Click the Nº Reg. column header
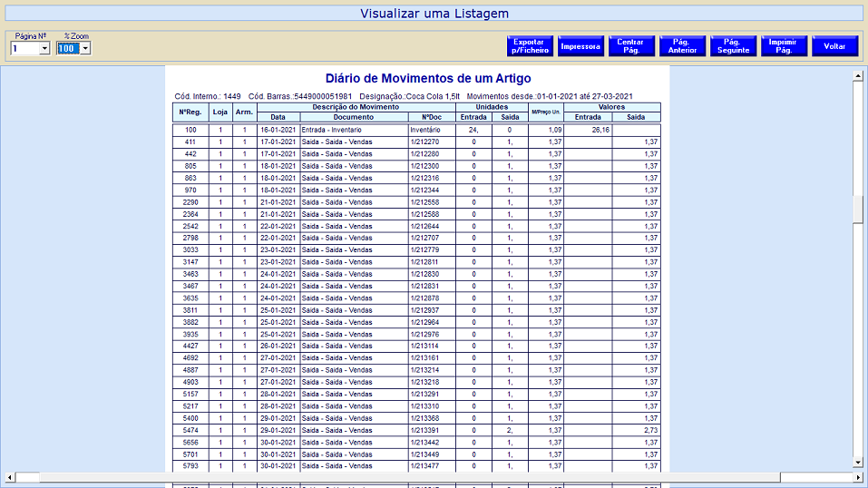Screen dimensions: 868x488 pyautogui.click(x=190, y=112)
